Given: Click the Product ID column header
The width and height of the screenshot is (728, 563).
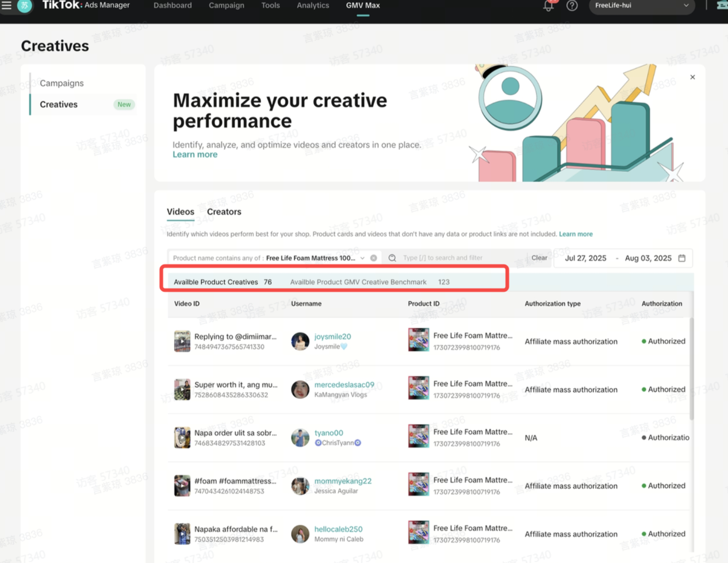Looking at the screenshot, I should (x=424, y=304).
